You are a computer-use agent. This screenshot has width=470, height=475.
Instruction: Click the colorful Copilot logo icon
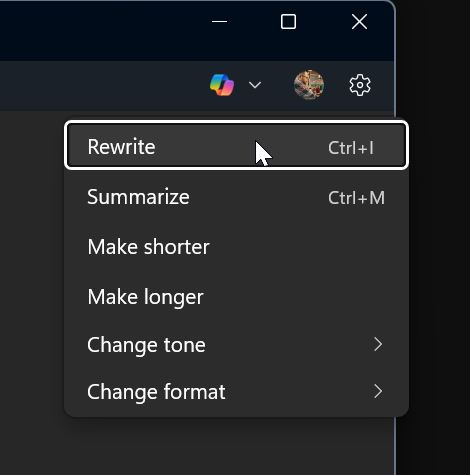tap(222, 85)
